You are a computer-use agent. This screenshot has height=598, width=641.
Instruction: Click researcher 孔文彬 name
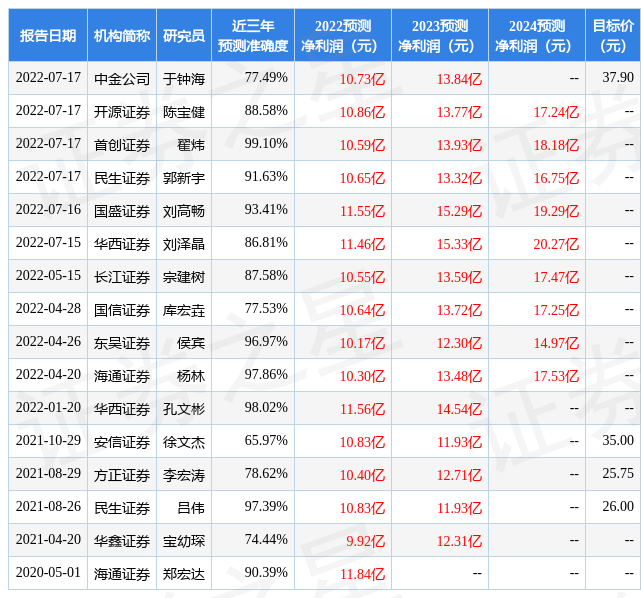pos(184,409)
